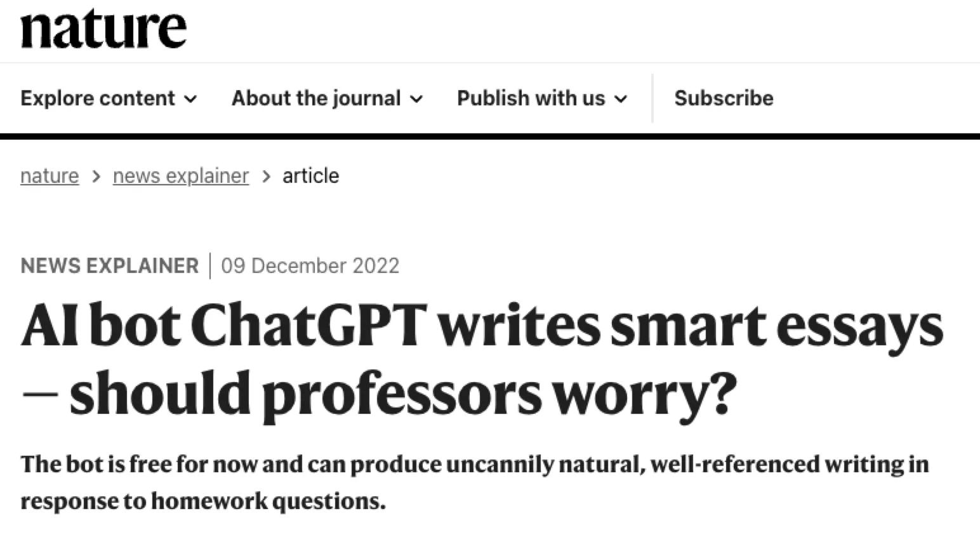Select the article breadcrumb item
The width and height of the screenshot is (980, 537).
(x=310, y=176)
